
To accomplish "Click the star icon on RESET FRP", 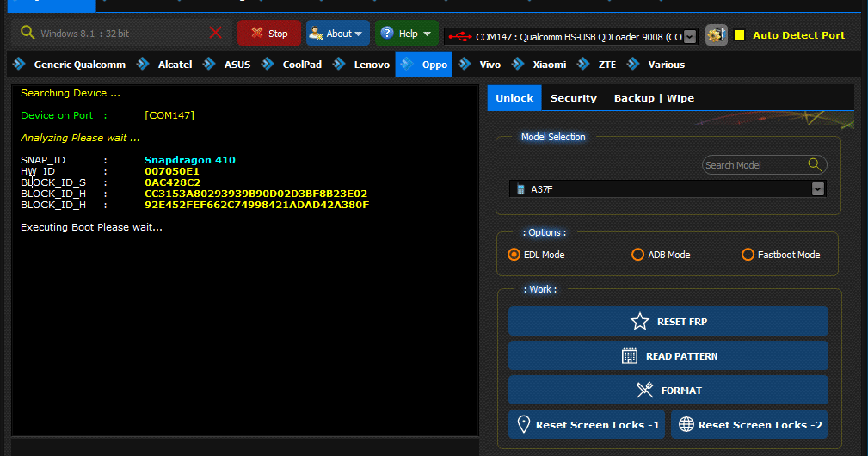I will (639, 321).
